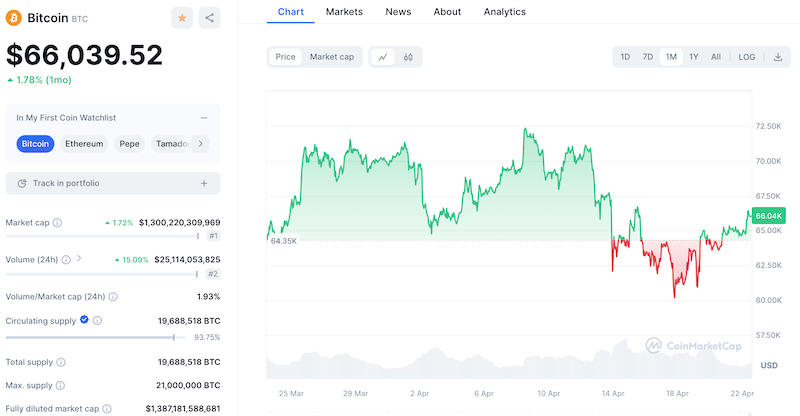The width and height of the screenshot is (800, 416).
Task: Switch to candlestick chart icon
Action: click(408, 57)
